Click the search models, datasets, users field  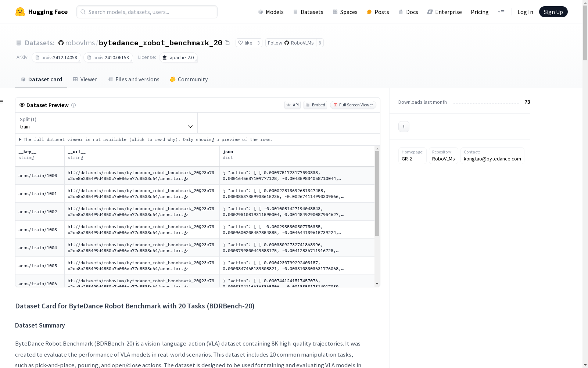(x=147, y=12)
